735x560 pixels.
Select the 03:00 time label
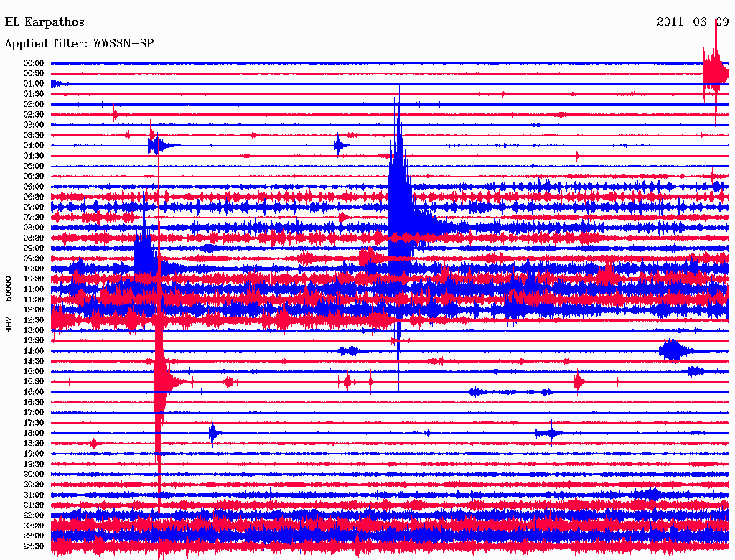tap(33, 125)
